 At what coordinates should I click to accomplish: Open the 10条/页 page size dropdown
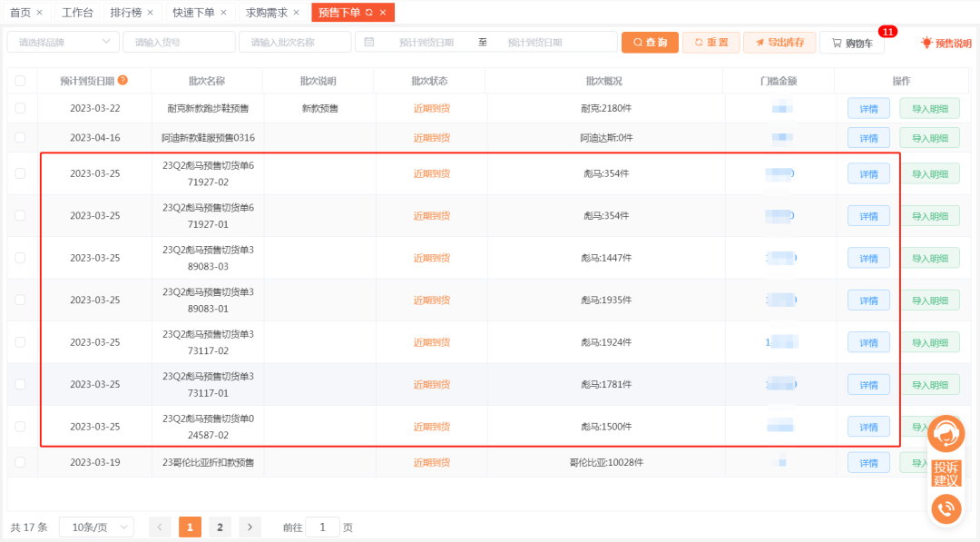95,527
